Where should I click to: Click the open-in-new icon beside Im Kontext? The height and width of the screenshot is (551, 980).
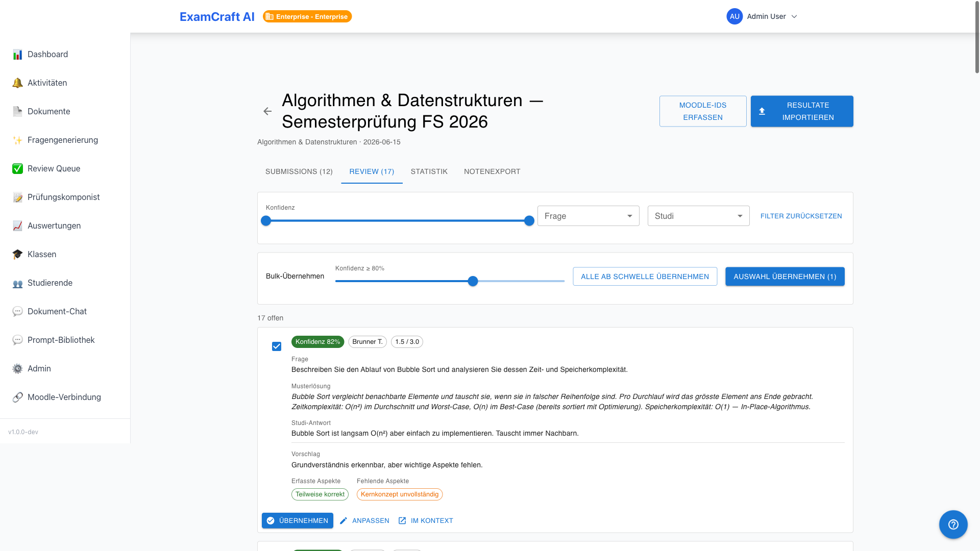pyautogui.click(x=402, y=520)
